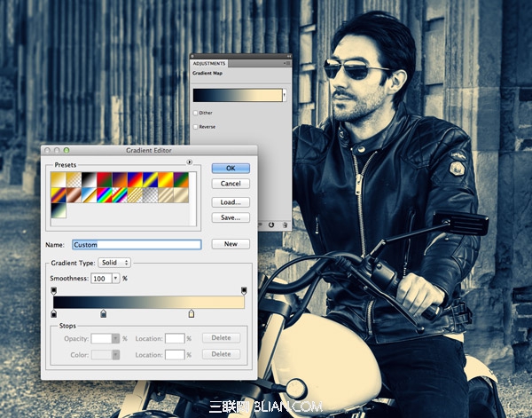Choose last cream gradient preset in second row

coord(181,195)
